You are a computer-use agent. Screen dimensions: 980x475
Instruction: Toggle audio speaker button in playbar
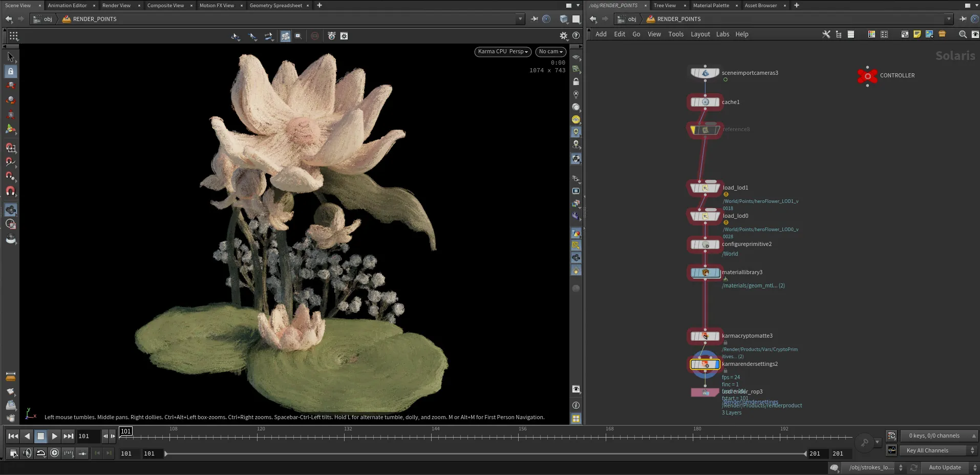27,453
